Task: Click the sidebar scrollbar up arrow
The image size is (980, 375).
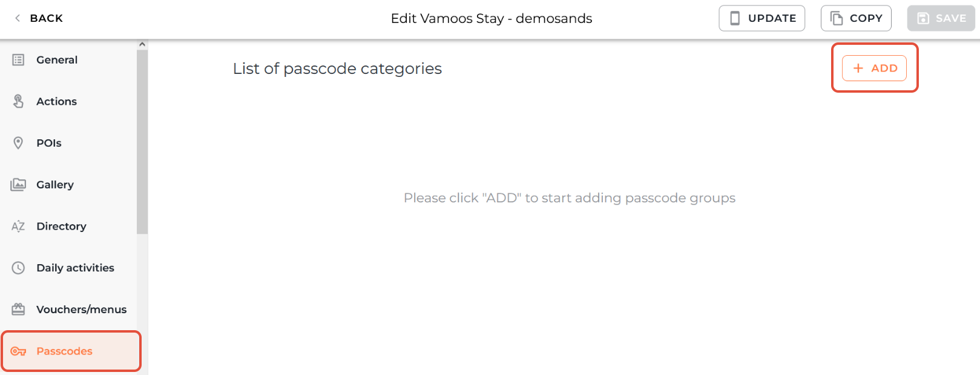Action: click(142, 44)
